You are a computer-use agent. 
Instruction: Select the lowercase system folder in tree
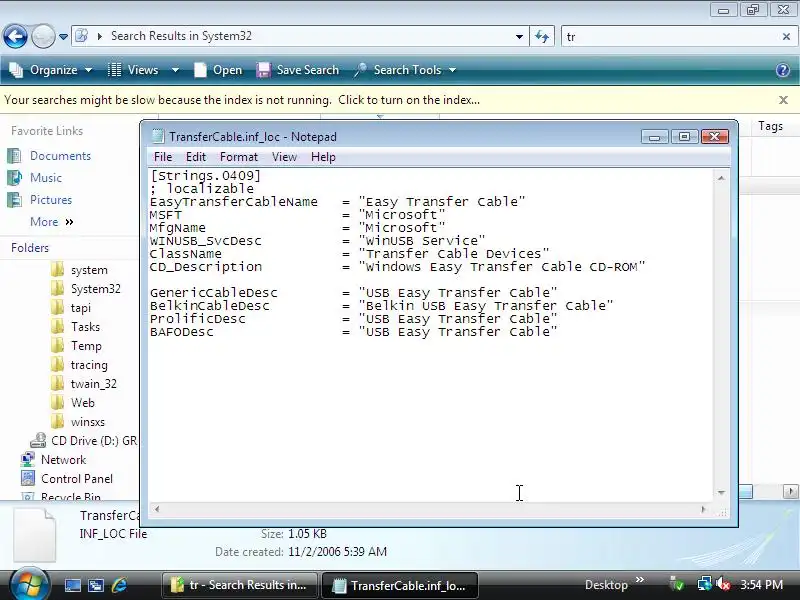(x=80, y=270)
